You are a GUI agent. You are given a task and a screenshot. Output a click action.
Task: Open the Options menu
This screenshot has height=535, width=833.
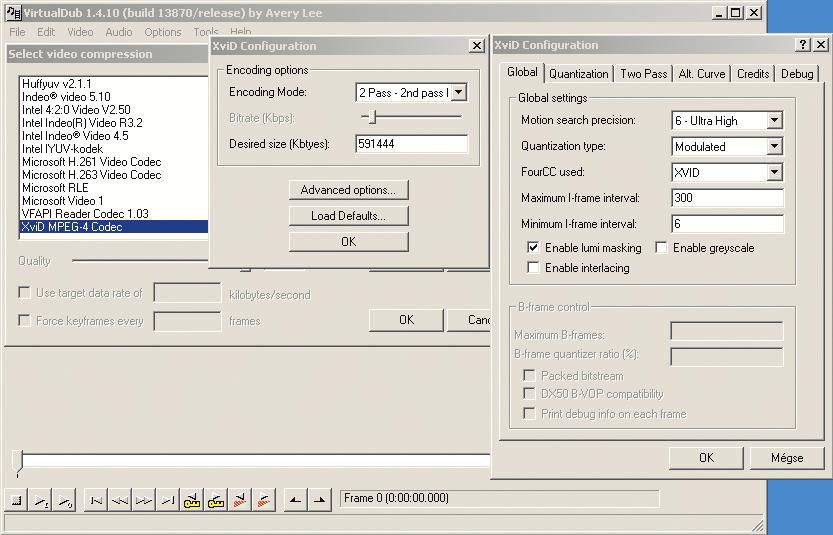coord(163,32)
